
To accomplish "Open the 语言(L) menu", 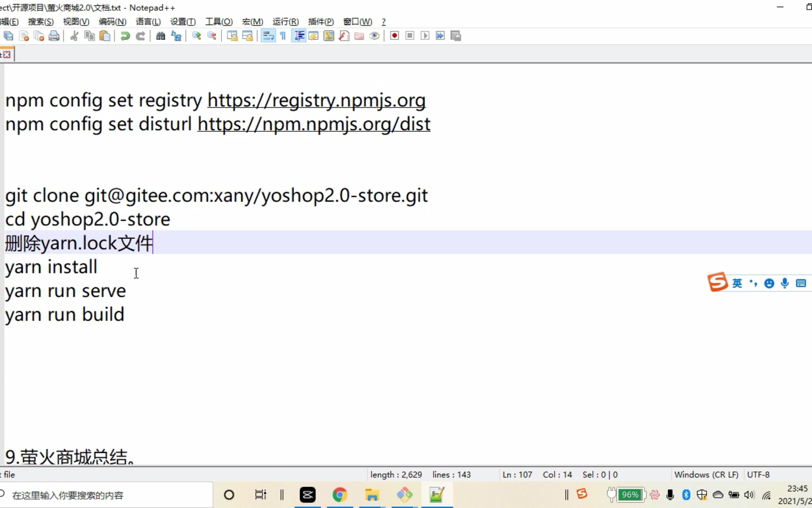I will (148, 22).
